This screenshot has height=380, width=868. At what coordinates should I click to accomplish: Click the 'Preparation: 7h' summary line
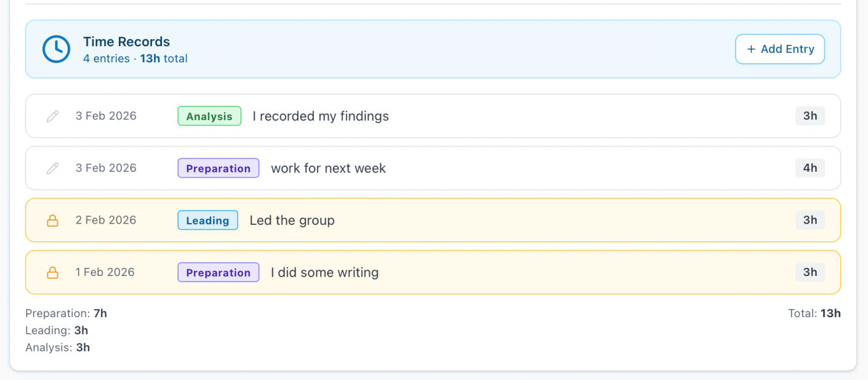point(66,313)
